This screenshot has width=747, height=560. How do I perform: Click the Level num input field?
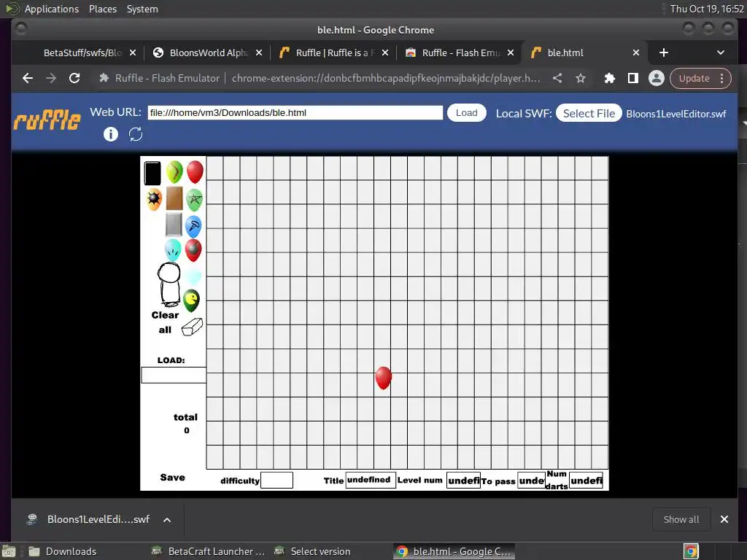click(463, 481)
